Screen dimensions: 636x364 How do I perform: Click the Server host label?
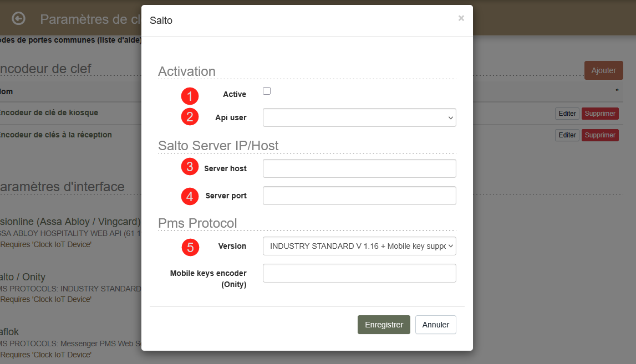[x=225, y=168]
